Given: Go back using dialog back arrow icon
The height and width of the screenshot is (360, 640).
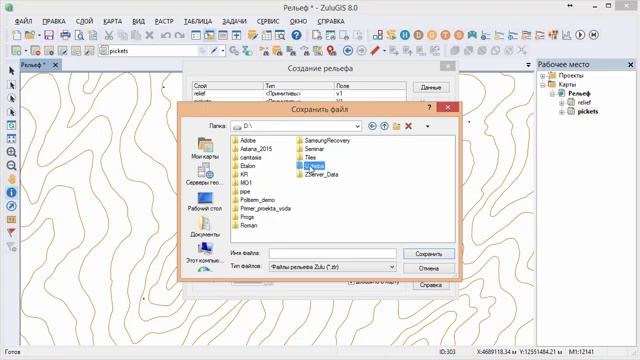Looking at the screenshot, I should 372,126.
